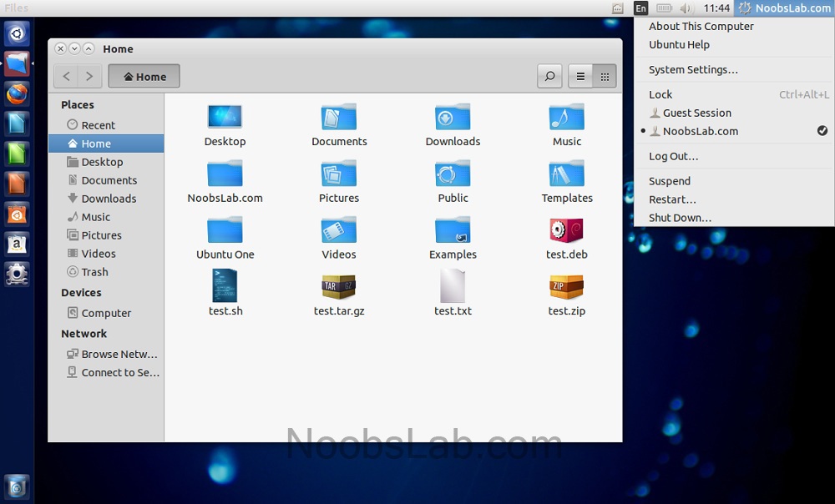This screenshot has width=835, height=504.
Task: Click the Home path bar button
Action: [144, 77]
